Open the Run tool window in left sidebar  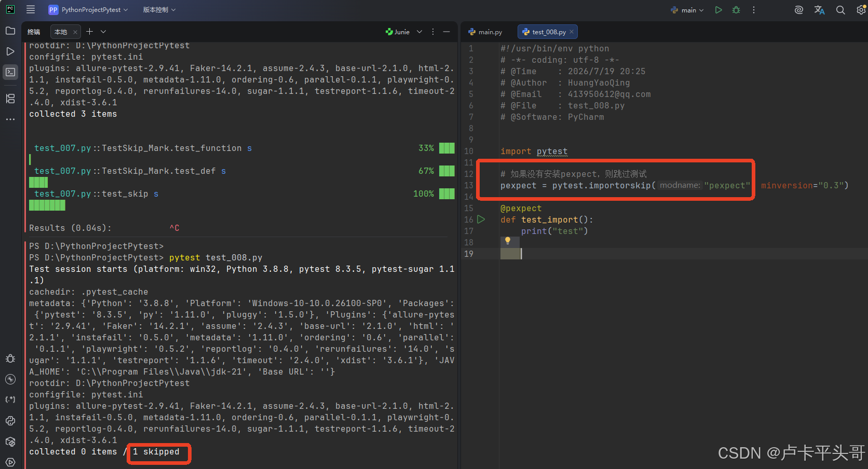click(10, 51)
